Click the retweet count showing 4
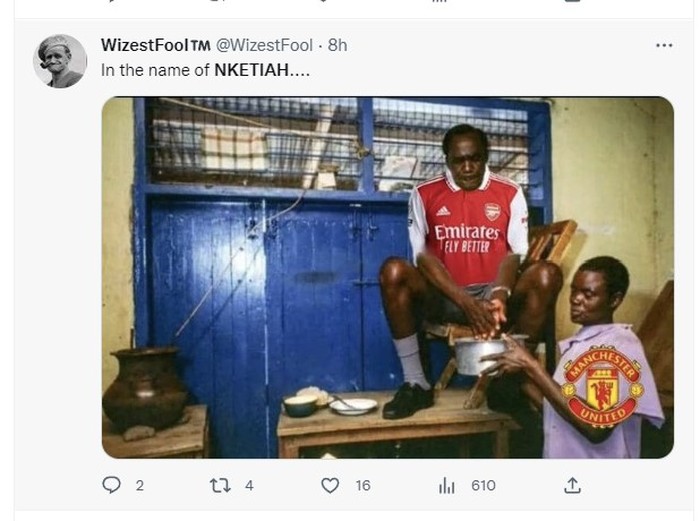The width and height of the screenshot is (700, 521). [x=249, y=485]
